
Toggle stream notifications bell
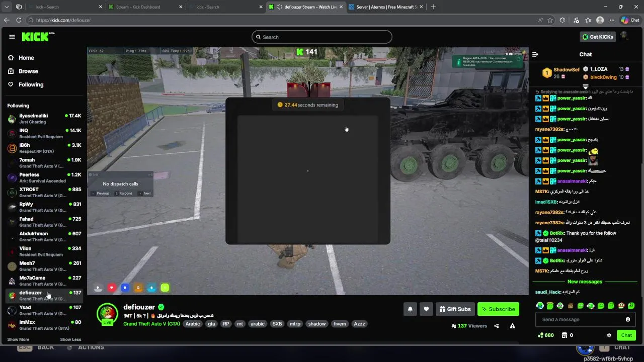coord(410,309)
